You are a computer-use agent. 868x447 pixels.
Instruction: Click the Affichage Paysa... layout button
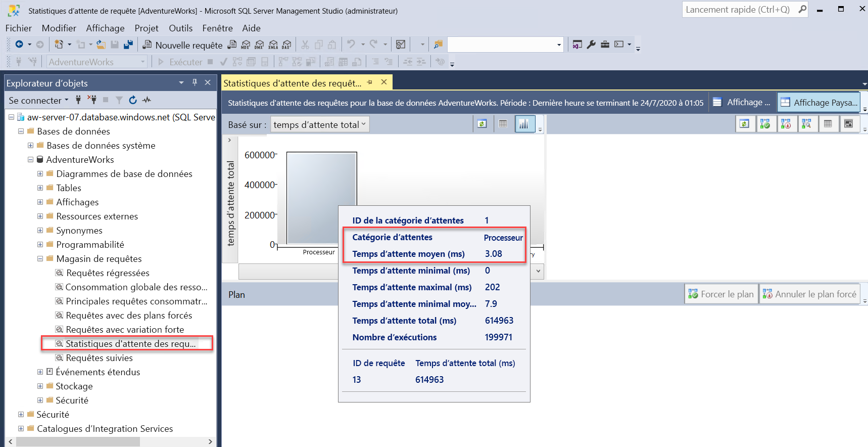coord(818,103)
